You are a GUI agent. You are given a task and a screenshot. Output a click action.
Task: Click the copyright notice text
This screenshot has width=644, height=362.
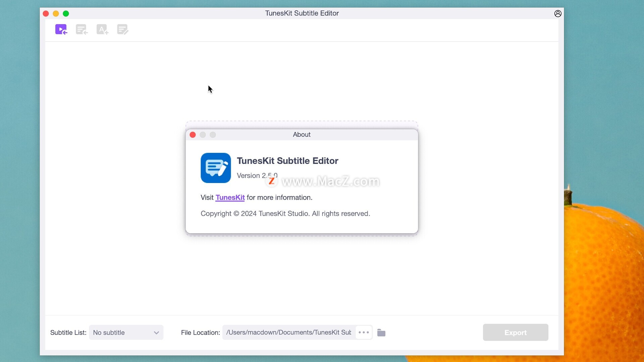(285, 214)
